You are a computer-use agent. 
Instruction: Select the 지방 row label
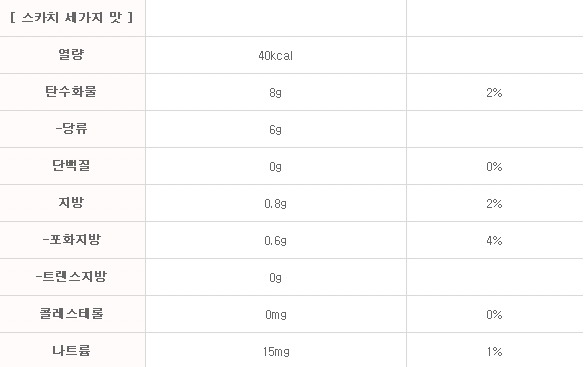tap(71, 202)
